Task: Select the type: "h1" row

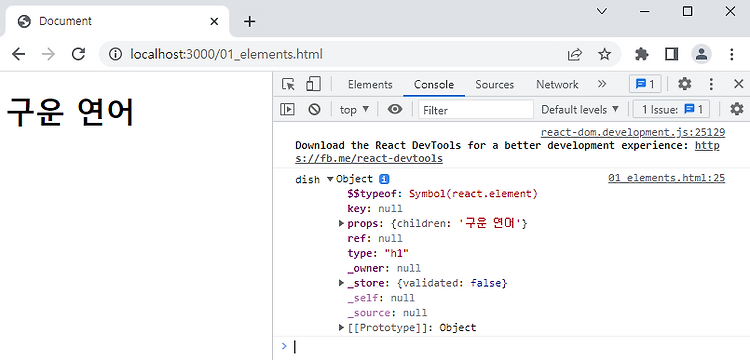Action: [x=378, y=253]
